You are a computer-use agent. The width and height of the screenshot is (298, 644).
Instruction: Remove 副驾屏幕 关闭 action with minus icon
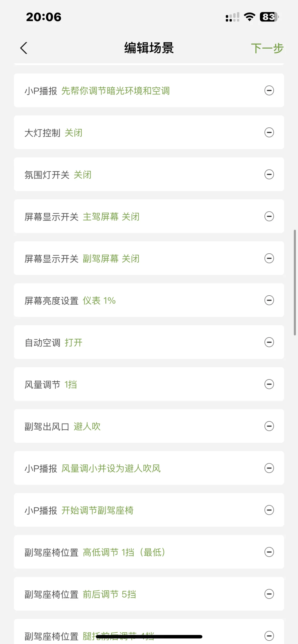point(269,258)
